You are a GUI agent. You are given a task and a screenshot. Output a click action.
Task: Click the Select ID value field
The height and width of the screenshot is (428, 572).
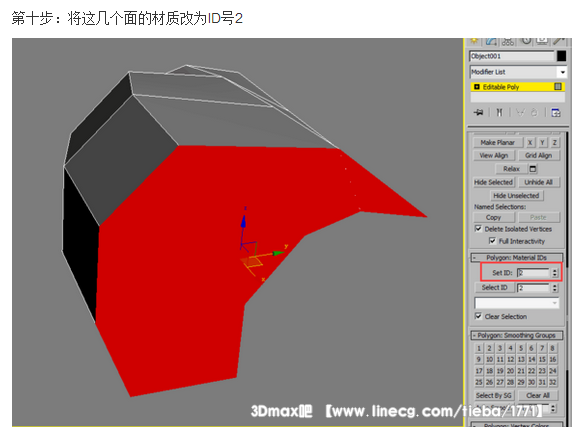pyautogui.click(x=534, y=288)
